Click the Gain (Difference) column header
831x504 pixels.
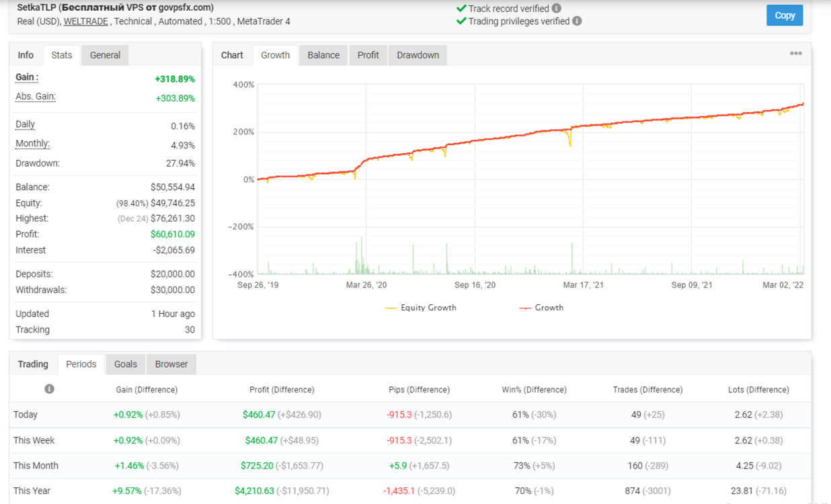pos(147,390)
